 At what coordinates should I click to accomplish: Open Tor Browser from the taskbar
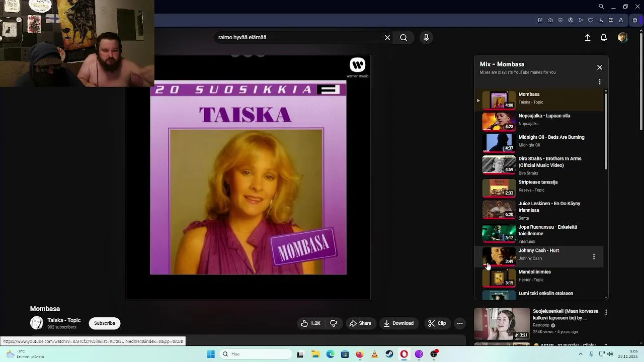419,354
